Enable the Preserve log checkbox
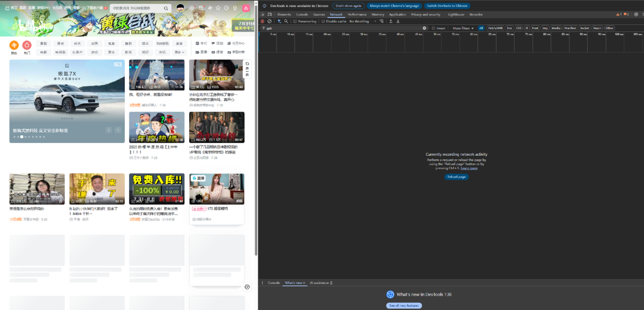This screenshot has height=310, width=644. point(295,22)
